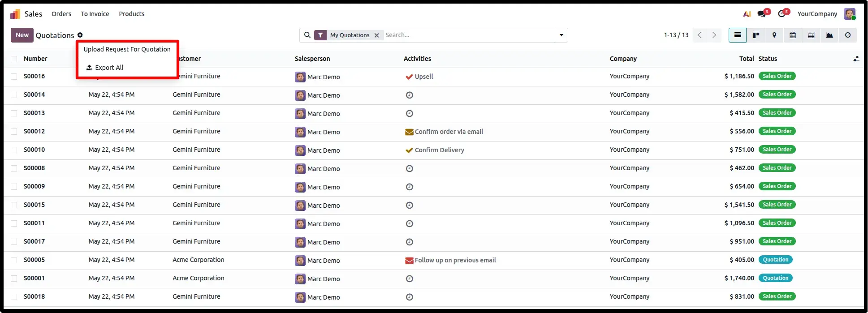Open the To Invoice menu
The height and width of the screenshot is (313, 868).
[x=95, y=14]
